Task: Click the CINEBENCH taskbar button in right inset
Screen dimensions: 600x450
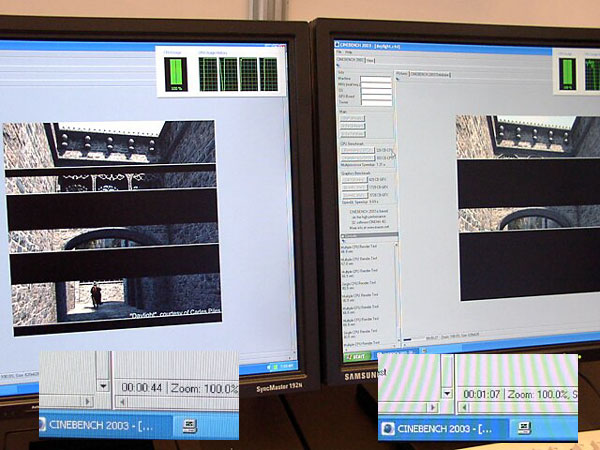Action: click(x=443, y=429)
